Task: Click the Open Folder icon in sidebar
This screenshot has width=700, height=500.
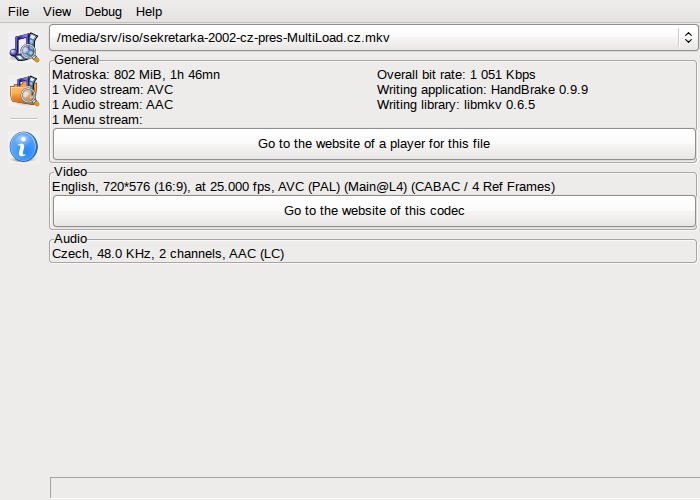Action: pos(24,91)
